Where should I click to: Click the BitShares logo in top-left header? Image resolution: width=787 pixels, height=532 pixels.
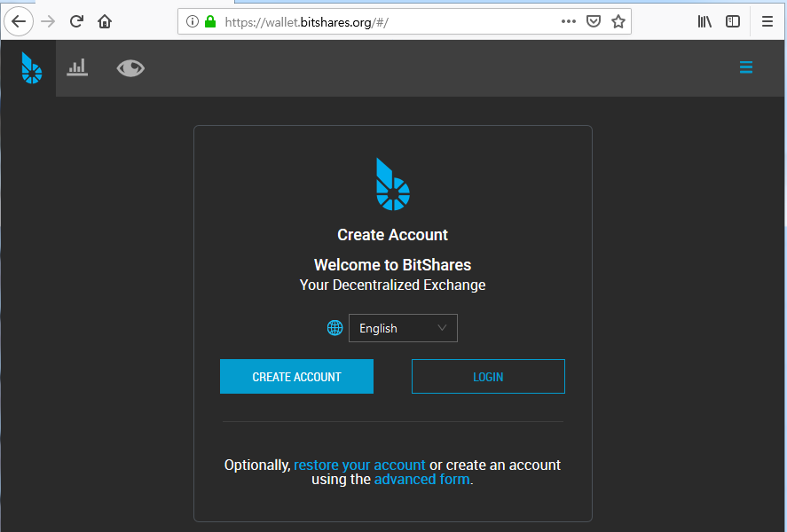click(31, 67)
